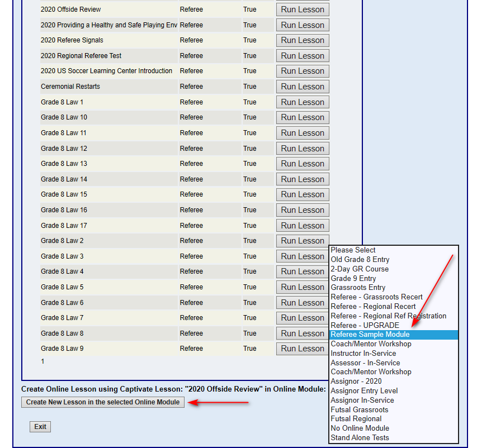Select the highlighted 'Referee Sample Module' option
Screen dimensions: 477x448
click(394, 335)
